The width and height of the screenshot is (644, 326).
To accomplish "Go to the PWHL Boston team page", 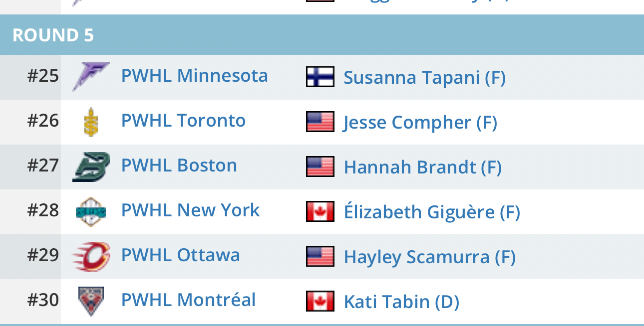I will [x=179, y=165].
